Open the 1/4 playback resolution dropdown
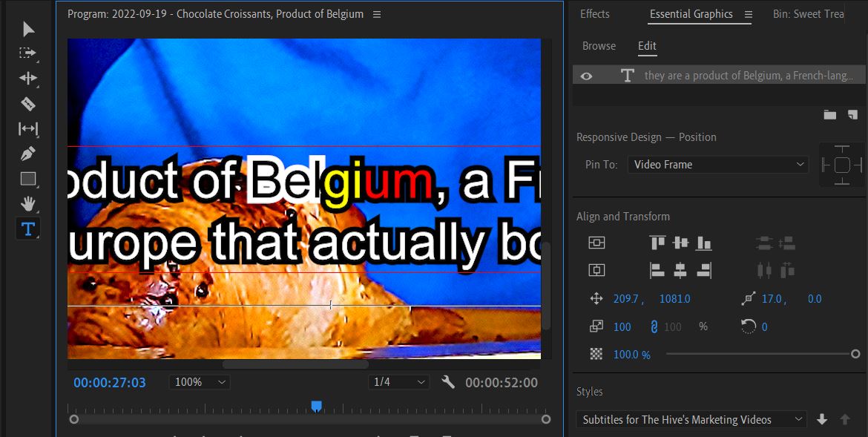The width and height of the screenshot is (868, 437). tap(398, 382)
